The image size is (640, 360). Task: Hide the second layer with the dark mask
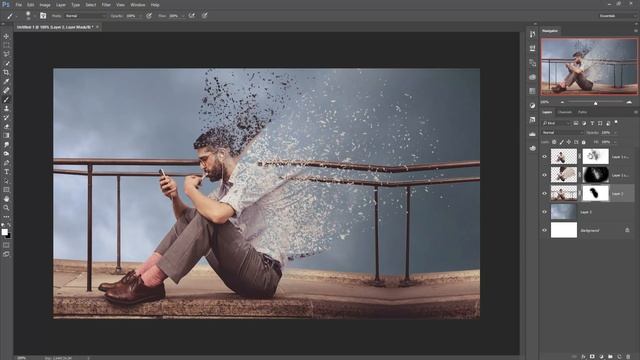544,175
